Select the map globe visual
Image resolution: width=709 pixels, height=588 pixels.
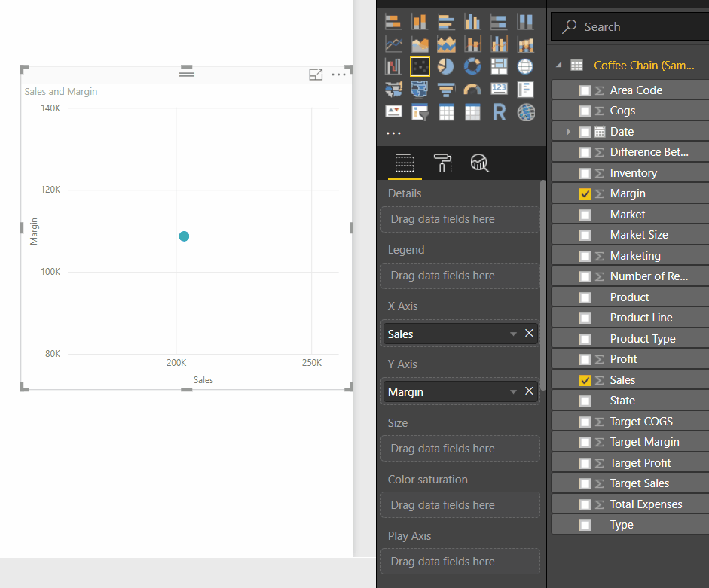[525, 66]
